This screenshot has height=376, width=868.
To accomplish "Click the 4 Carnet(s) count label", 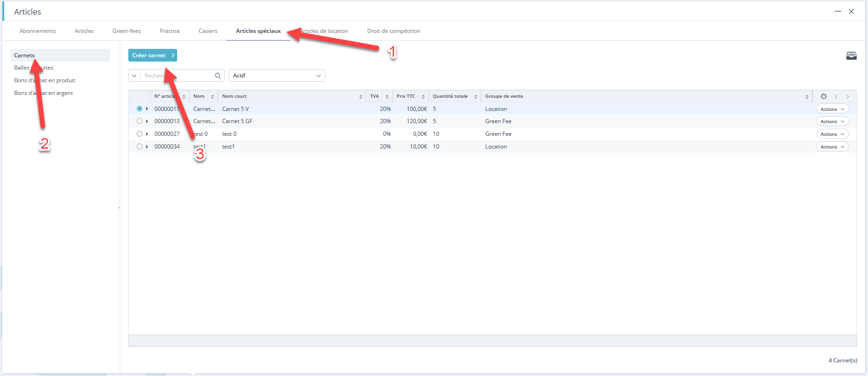I will (x=843, y=360).
